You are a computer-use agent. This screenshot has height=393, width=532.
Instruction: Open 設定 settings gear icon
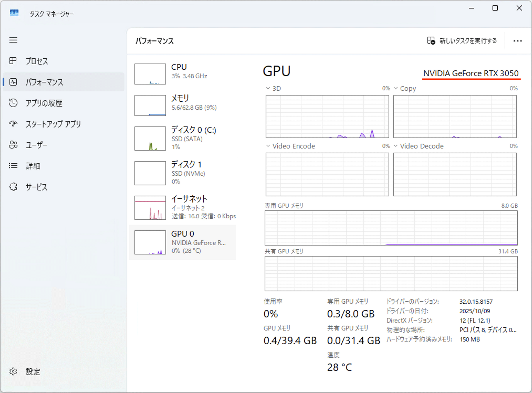pyautogui.click(x=13, y=371)
